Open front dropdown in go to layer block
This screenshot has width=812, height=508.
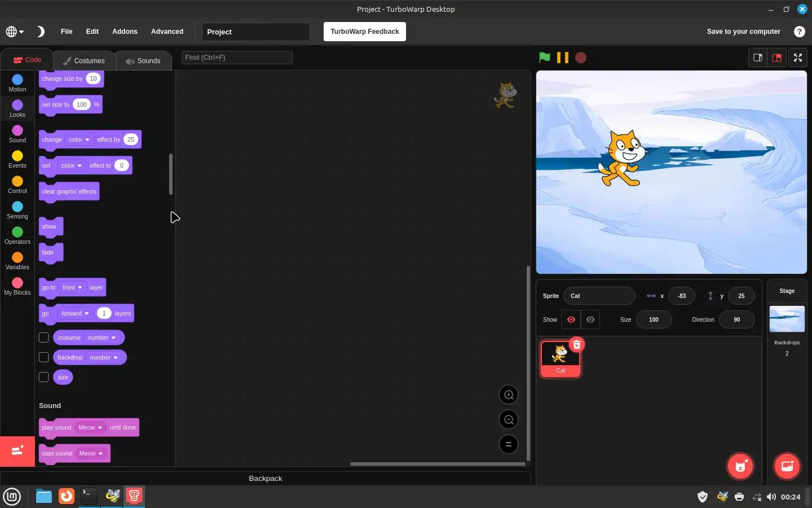(72, 287)
